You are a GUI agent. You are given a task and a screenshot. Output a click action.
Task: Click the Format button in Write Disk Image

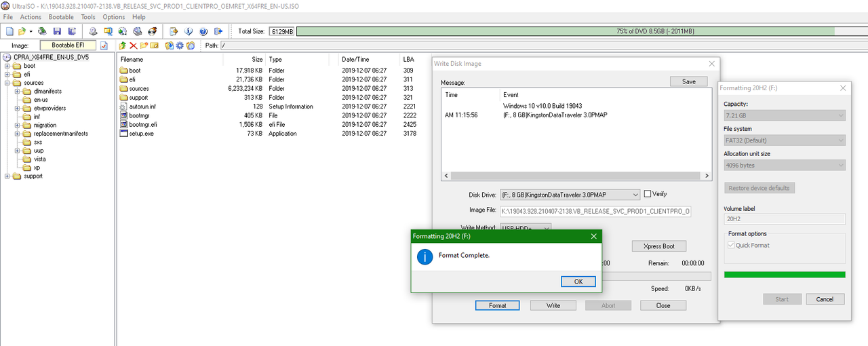[x=498, y=305]
